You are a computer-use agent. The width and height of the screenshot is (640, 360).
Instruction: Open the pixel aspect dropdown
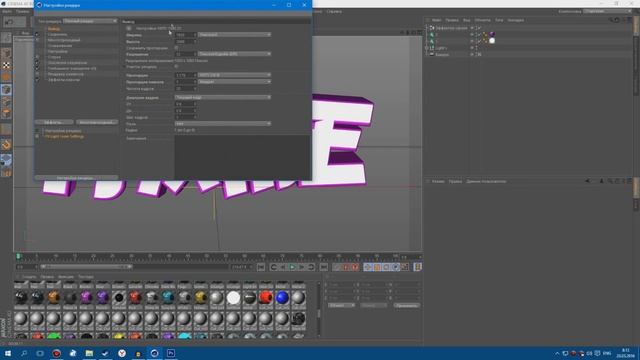[234, 82]
